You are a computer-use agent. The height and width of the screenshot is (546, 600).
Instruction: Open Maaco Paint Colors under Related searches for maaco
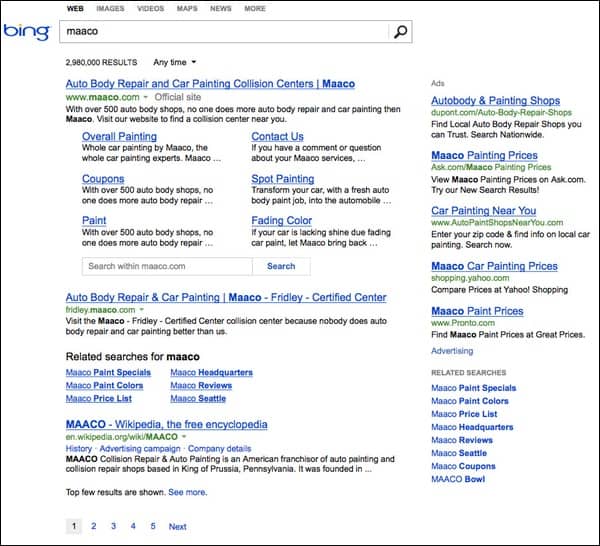[104, 386]
